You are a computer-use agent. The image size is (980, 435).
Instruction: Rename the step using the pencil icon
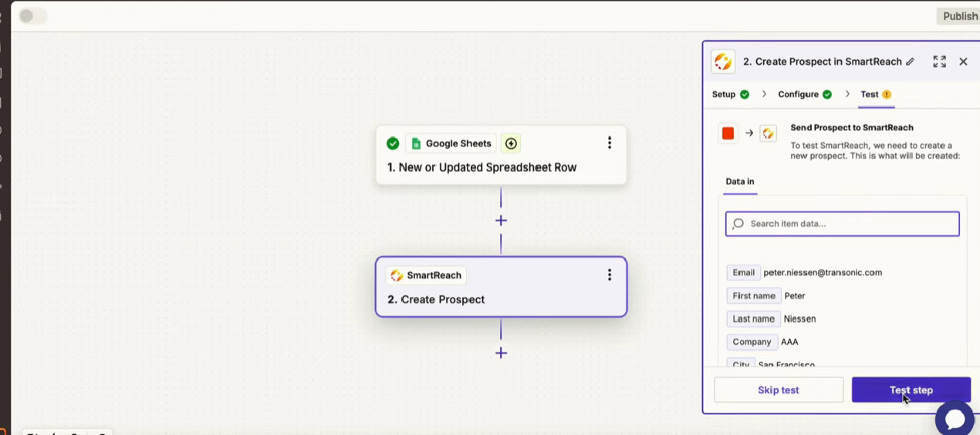point(911,62)
